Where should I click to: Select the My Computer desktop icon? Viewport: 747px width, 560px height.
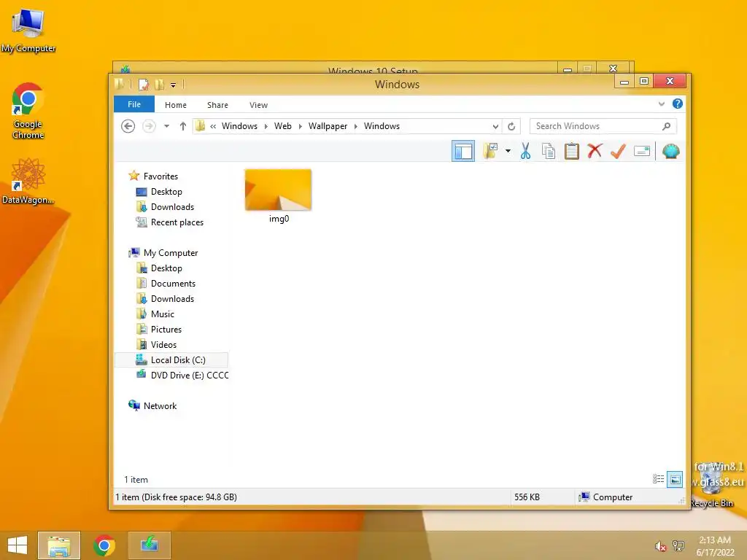pos(28,31)
